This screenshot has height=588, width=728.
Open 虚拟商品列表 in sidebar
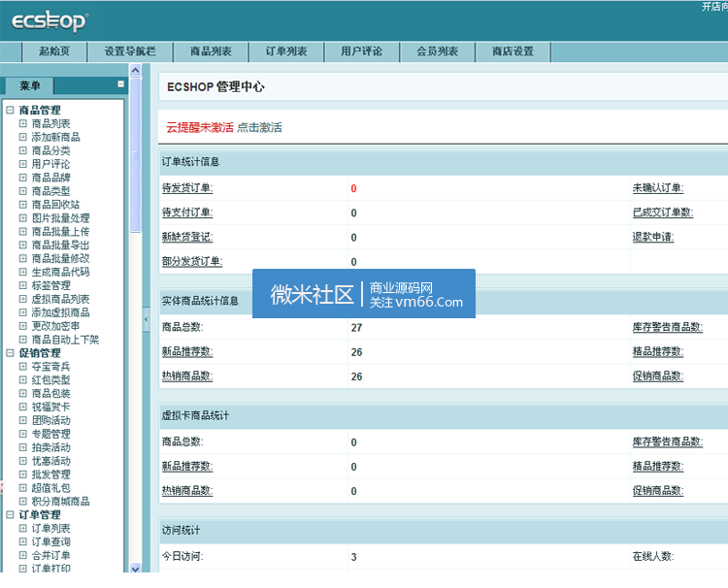click(60, 299)
